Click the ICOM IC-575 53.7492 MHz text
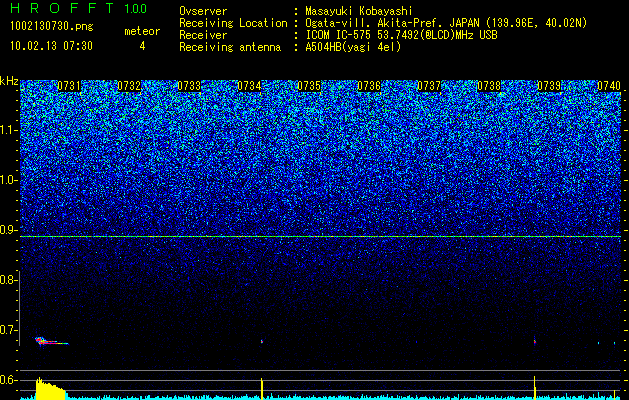 tap(401, 35)
